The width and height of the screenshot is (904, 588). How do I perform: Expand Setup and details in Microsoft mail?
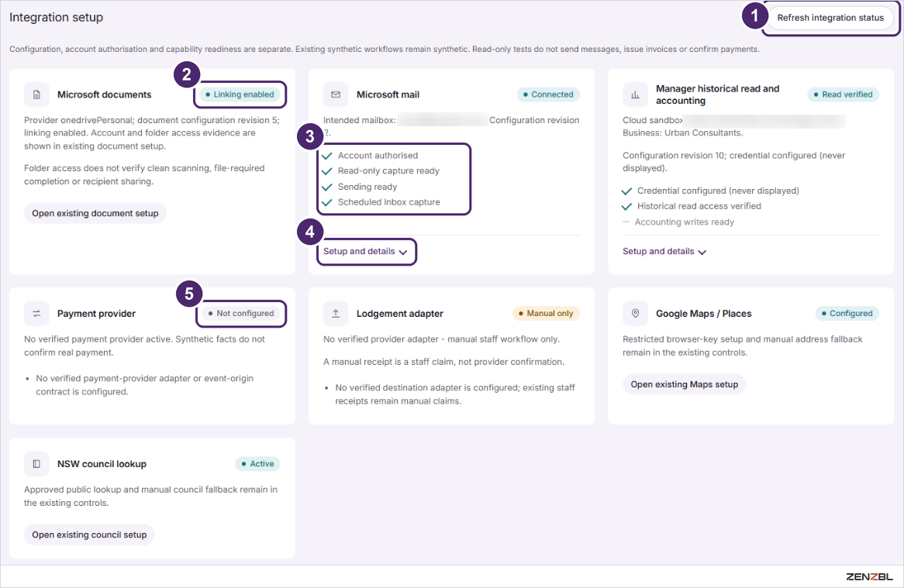[365, 252]
